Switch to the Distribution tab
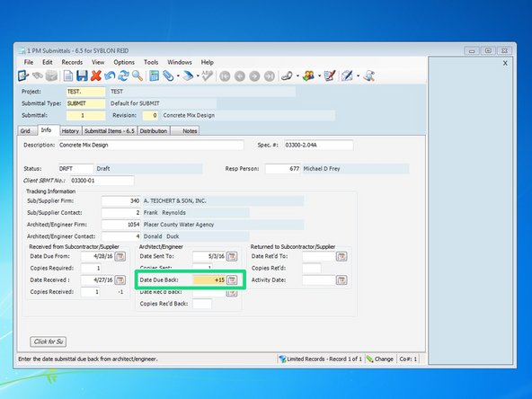Viewport: 532px width, 399px height. (154, 131)
